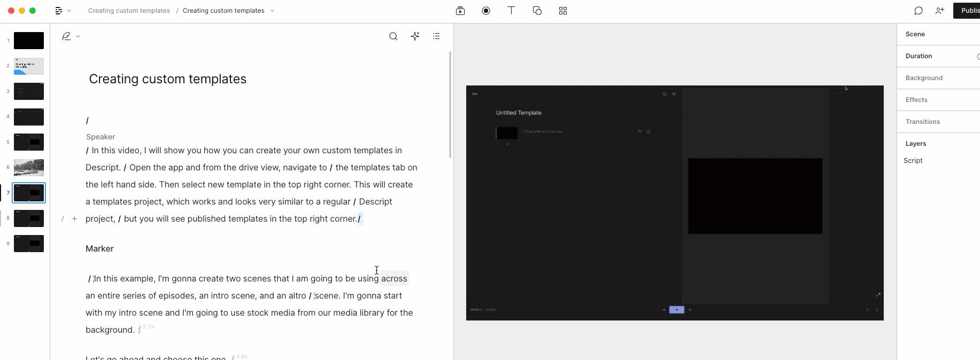
Task: Select scene 6 snowy landscape thumbnail
Action: 29,168
